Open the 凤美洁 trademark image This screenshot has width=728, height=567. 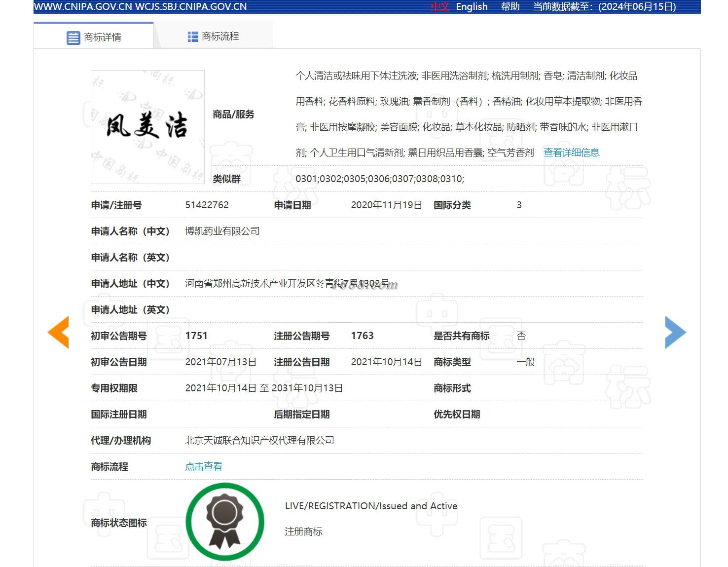(147, 127)
